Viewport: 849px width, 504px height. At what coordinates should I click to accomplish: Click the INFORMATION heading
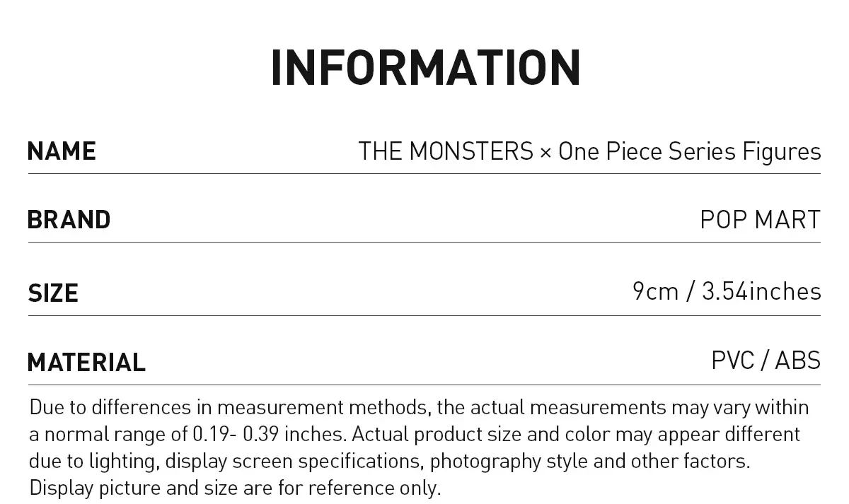point(425,68)
